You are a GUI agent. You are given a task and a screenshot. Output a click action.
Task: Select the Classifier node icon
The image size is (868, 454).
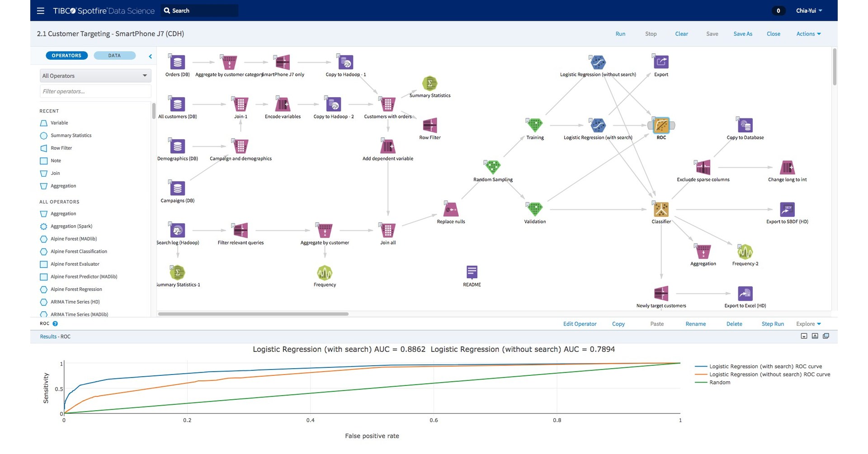click(x=661, y=209)
